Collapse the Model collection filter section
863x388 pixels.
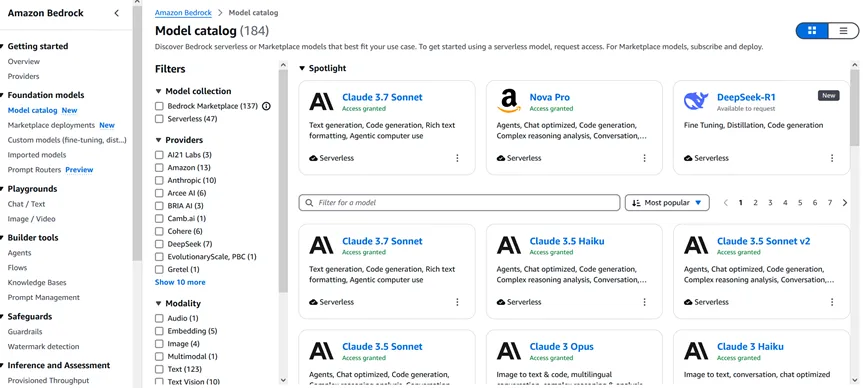(x=159, y=91)
